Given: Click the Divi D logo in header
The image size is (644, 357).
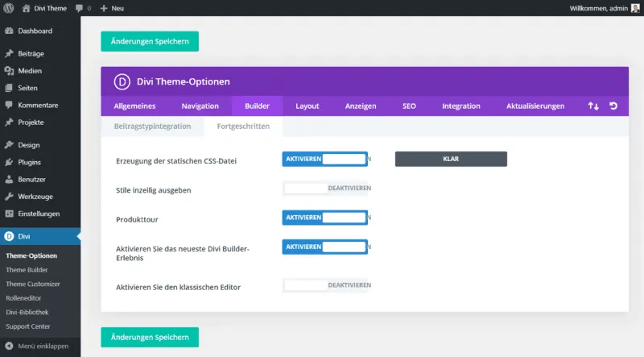Looking at the screenshot, I should click(x=122, y=81).
